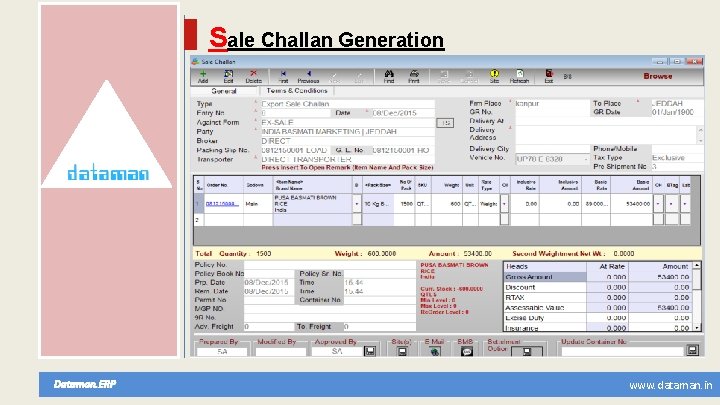The width and height of the screenshot is (720, 405).
Task: Click the Date field 08/Dec/2015
Action: pos(402,113)
